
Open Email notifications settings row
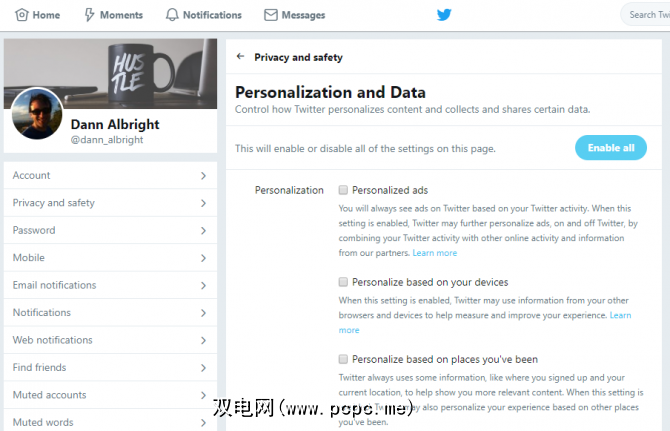pos(110,285)
